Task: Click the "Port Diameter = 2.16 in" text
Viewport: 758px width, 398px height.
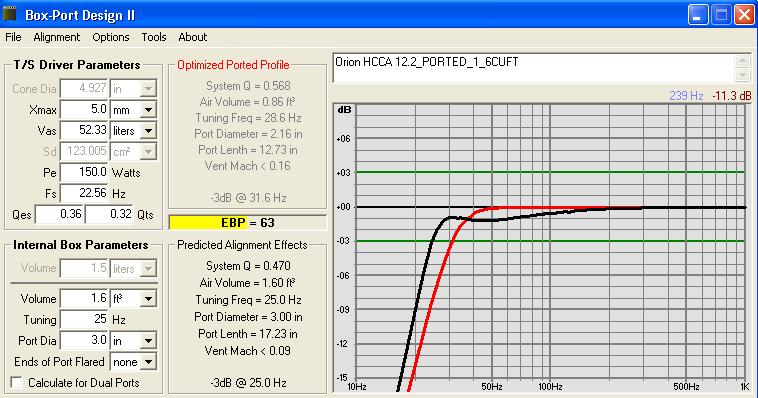Action: pos(248,134)
